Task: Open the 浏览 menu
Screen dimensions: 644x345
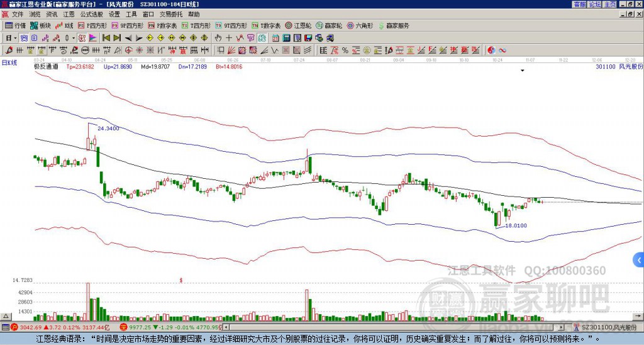Action: pos(35,14)
